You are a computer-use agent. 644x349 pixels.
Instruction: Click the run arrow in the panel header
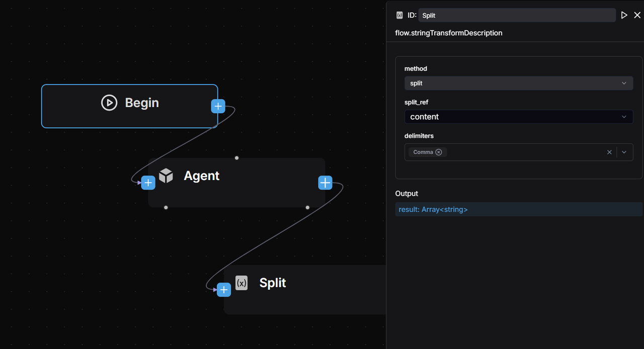point(624,15)
